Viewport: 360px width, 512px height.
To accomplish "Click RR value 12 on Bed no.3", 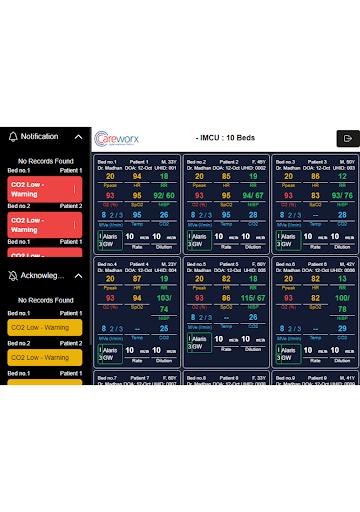I will click(342, 176).
